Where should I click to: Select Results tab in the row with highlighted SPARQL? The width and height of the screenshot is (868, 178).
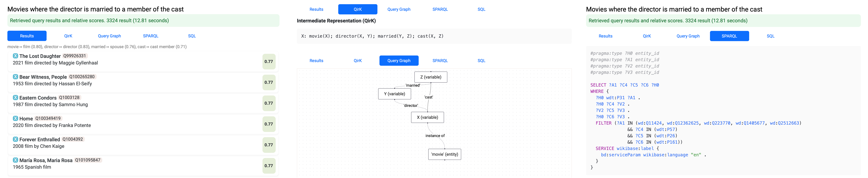pyautogui.click(x=606, y=36)
